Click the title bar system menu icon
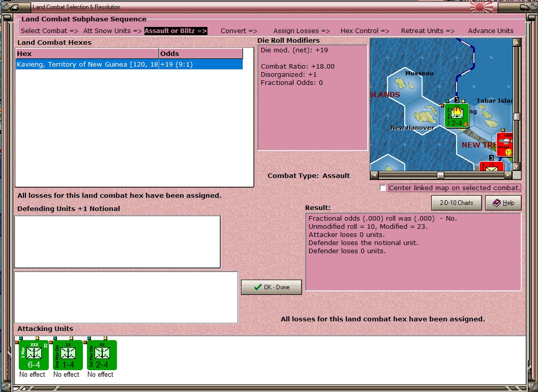Image resolution: width=538 pixels, height=392 pixels. coord(15,7)
